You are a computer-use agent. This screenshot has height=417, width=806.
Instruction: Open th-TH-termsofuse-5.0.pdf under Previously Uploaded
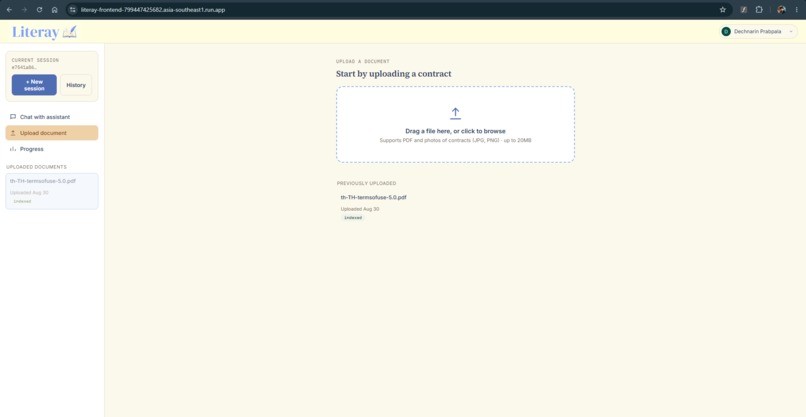374,197
